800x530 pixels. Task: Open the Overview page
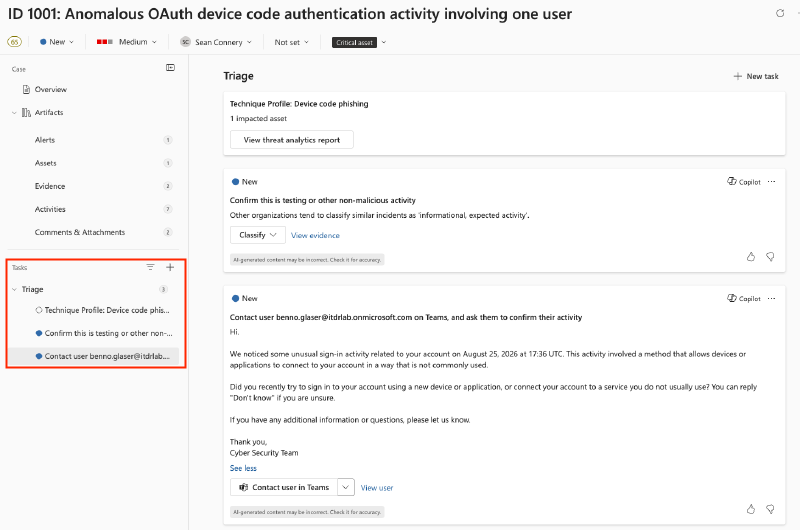pos(51,89)
